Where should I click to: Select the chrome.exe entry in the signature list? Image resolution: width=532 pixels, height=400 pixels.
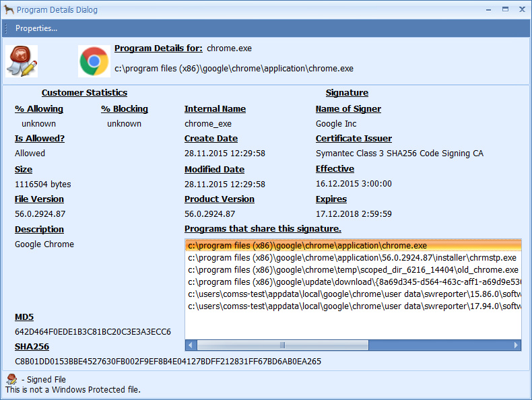pyautogui.click(x=307, y=246)
